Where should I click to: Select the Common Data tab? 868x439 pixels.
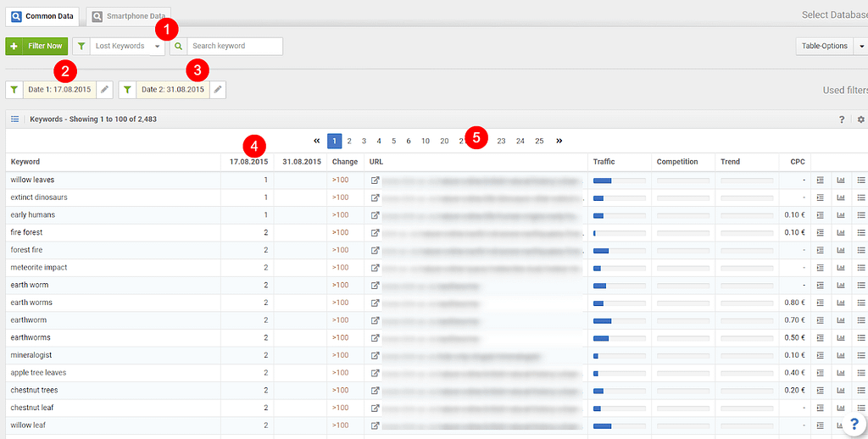click(x=42, y=16)
